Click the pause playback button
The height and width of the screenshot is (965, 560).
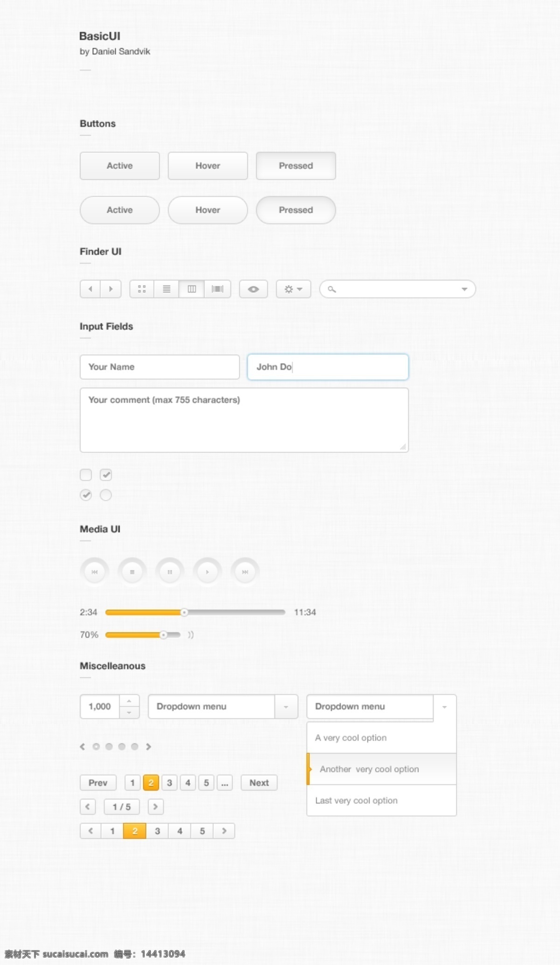[x=170, y=572]
